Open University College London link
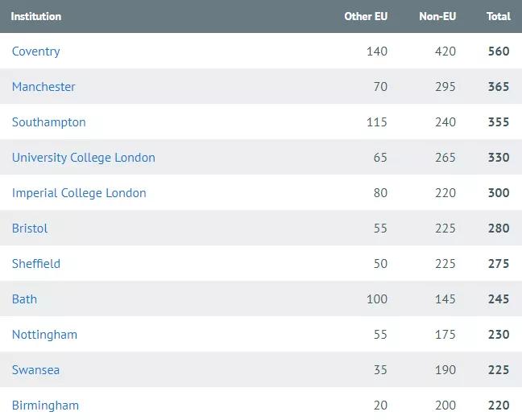Screen dimensions: 522x420 coord(83,158)
